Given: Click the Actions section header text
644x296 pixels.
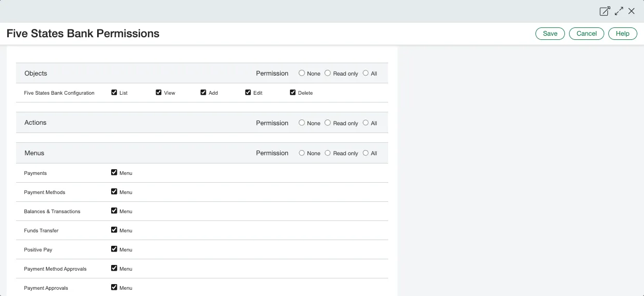Looking at the screenshot, I should click(35, 123).
